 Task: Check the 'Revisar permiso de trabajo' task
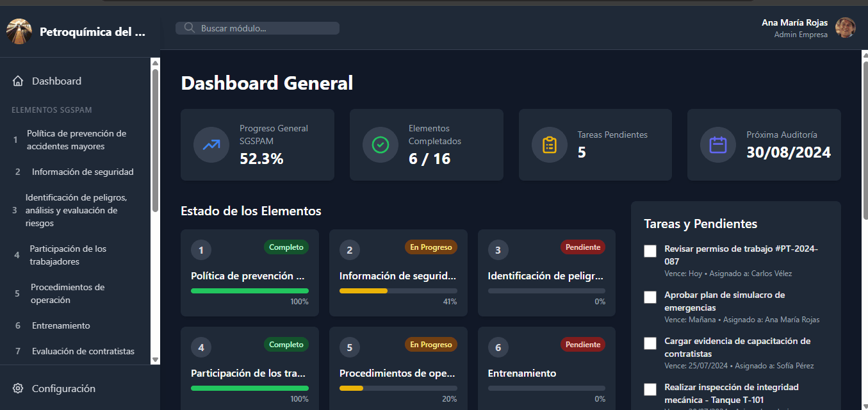(650, 251)
